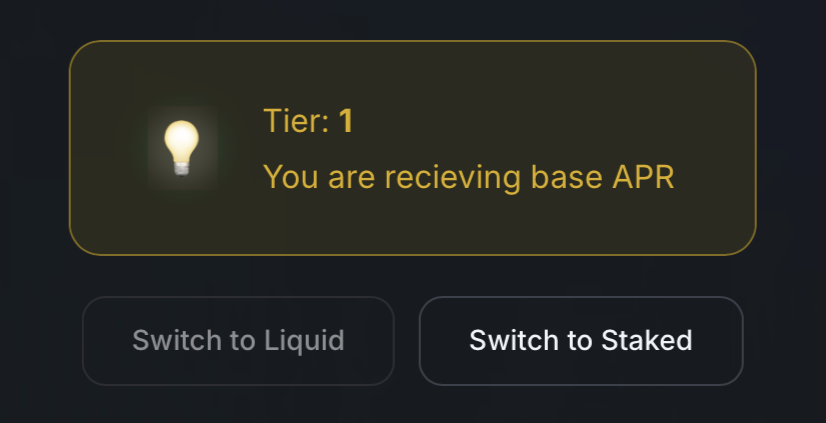This screenshot has height=423, width=826.
Task: Click the word "are" in the tier message
Action: coord(348,177)
